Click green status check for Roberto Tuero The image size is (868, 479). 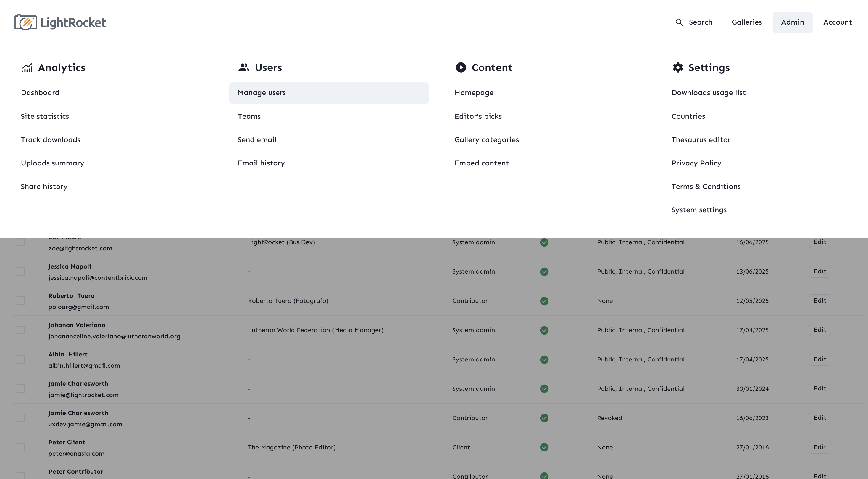point(544,301)
